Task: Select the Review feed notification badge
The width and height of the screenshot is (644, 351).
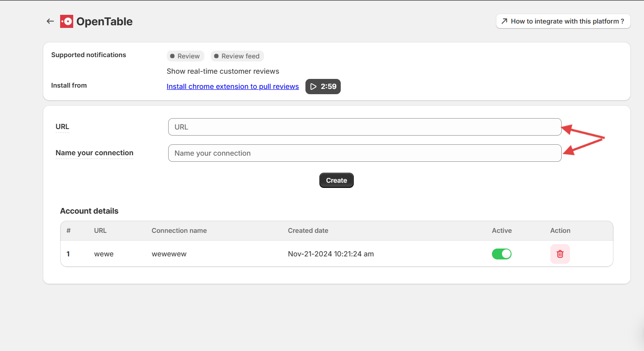Action: (x=237, y=56)
